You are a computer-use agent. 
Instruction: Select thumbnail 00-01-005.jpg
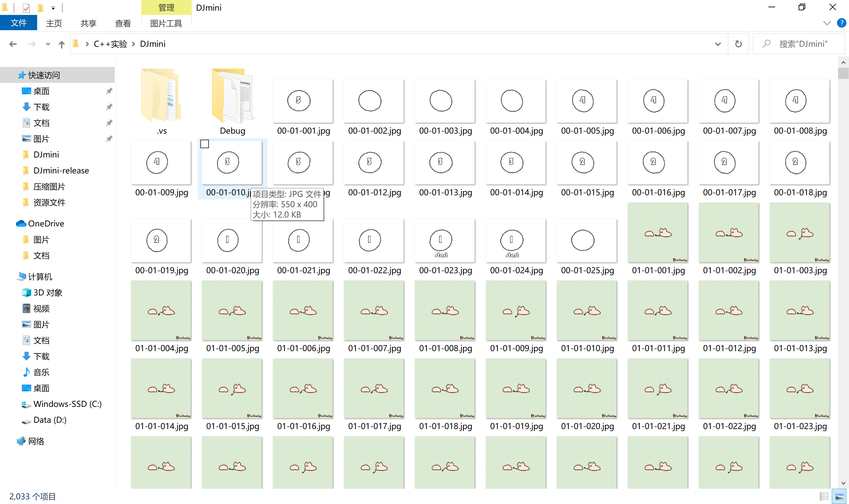[587, 101]
